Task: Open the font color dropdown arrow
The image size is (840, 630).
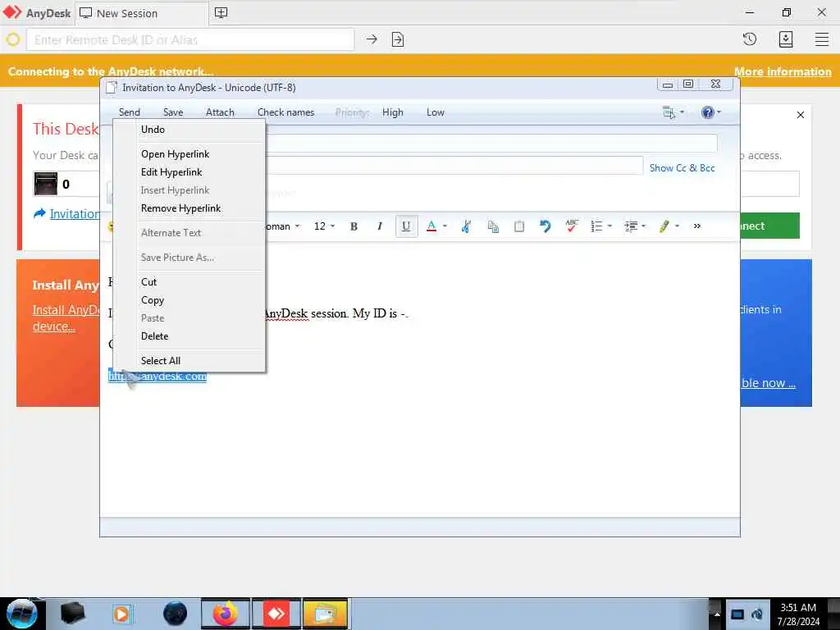Action: tap(445, 226)
